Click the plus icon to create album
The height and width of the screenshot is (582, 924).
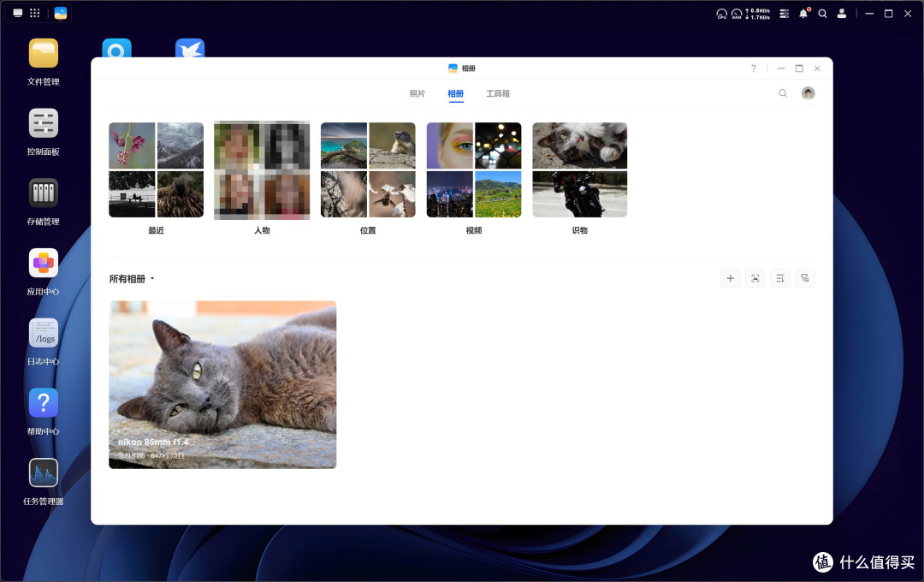[730, 278]
